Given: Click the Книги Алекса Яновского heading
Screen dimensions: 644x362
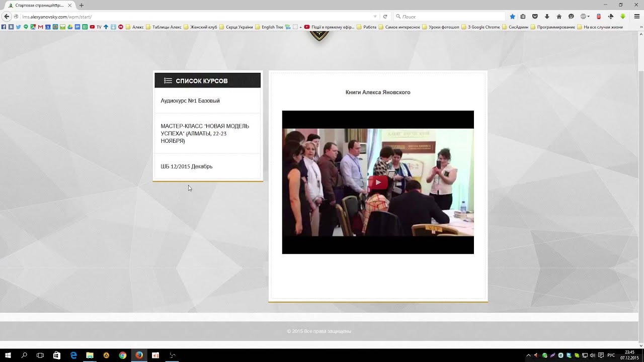Looking at the screenshot, I should click(378, 93).
